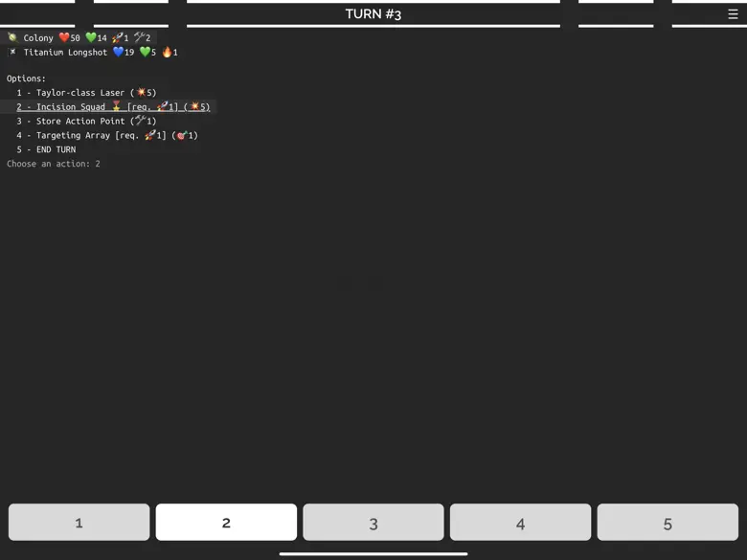Screen dimensions: 747x560
Task: Click the Incision Squad explosion damage icon
Action: [194, 106]
